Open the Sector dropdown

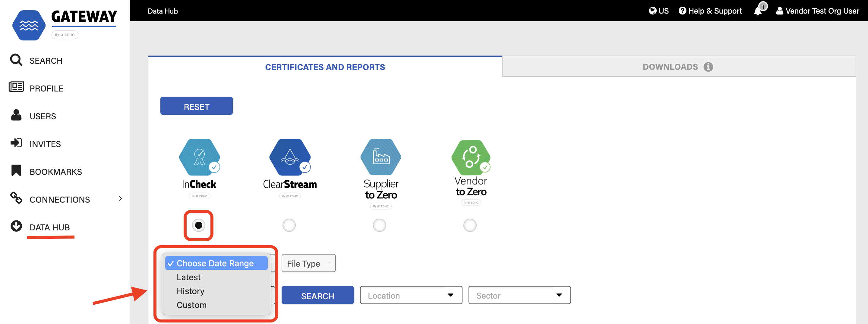click(519, 295)
